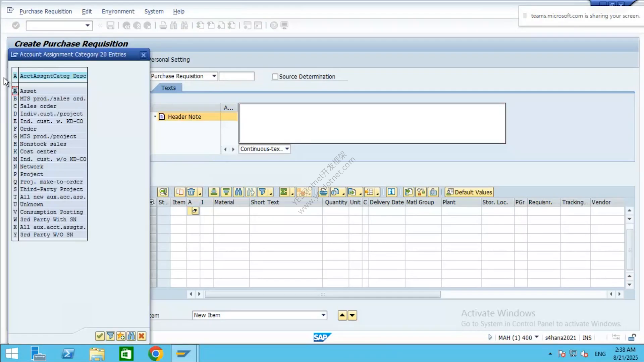Open the System menu
Viewport: 644px width, 362px height.
(154, 11)
